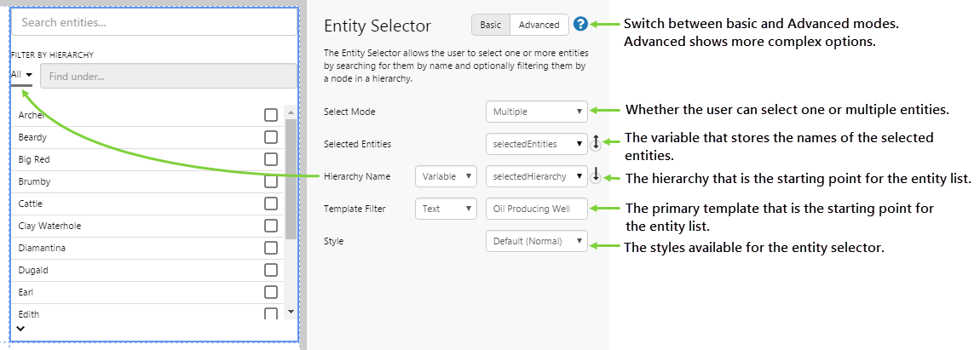Select the Cattle entity row

148,204
